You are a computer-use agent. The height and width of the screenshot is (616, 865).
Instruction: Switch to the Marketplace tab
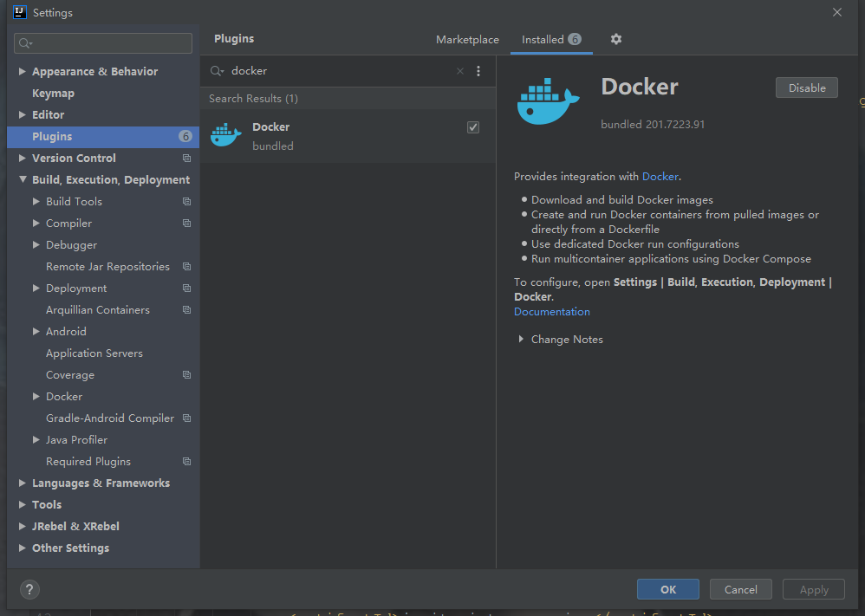467,40
